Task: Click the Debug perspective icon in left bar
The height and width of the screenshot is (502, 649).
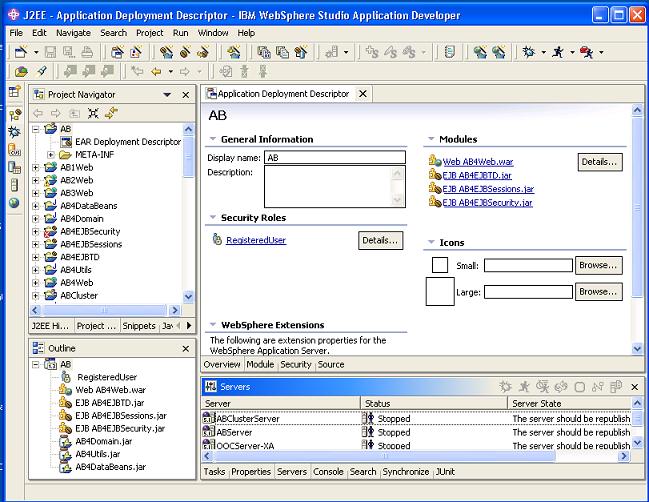Action: pos(14,132)
